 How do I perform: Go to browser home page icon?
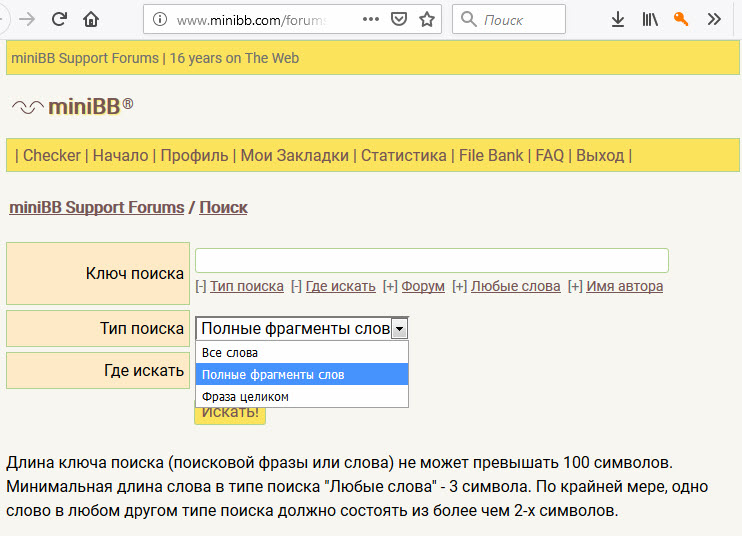(91, 19)
